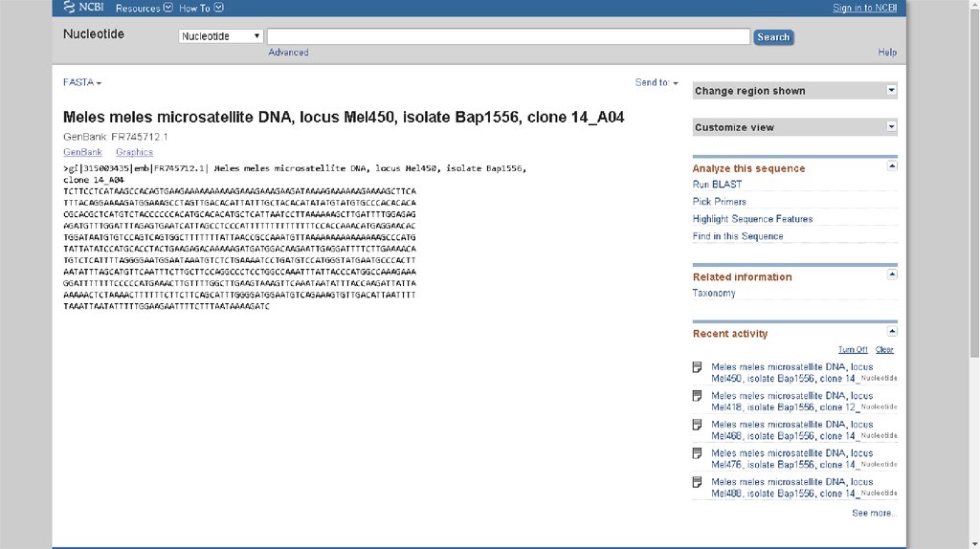This screenshot has height=549, width=980.
Task: Open the How To menu
Action: tap(201, 9)
